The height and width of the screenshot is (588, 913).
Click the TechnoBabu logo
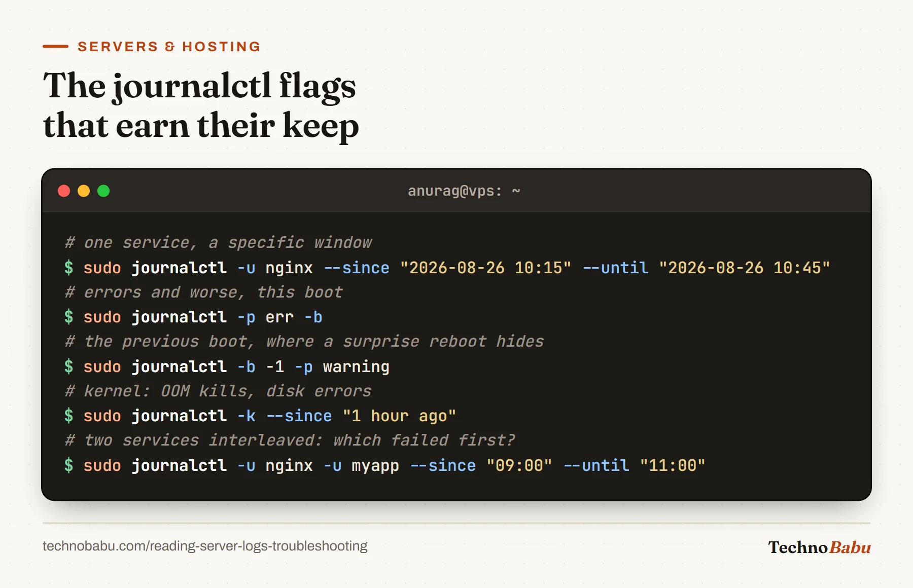pos(819,547)
